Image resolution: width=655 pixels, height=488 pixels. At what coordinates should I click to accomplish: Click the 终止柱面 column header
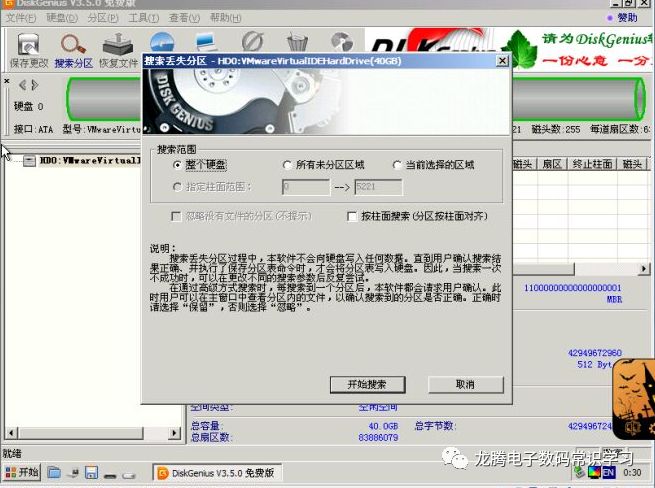[592, 164]
